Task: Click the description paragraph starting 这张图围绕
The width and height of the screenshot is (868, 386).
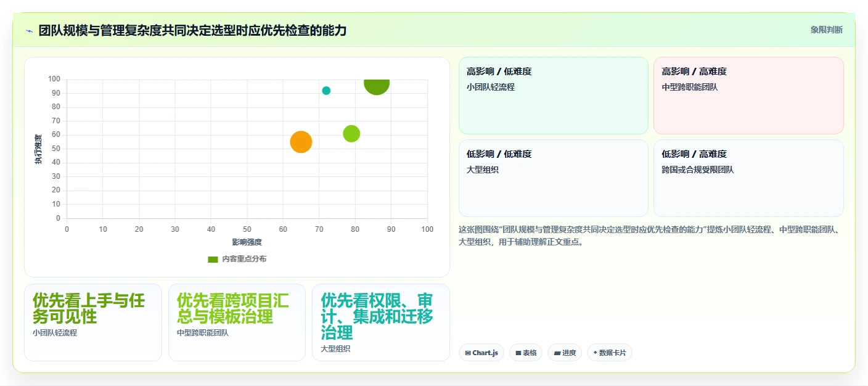Action: click(x=650, y=236)
